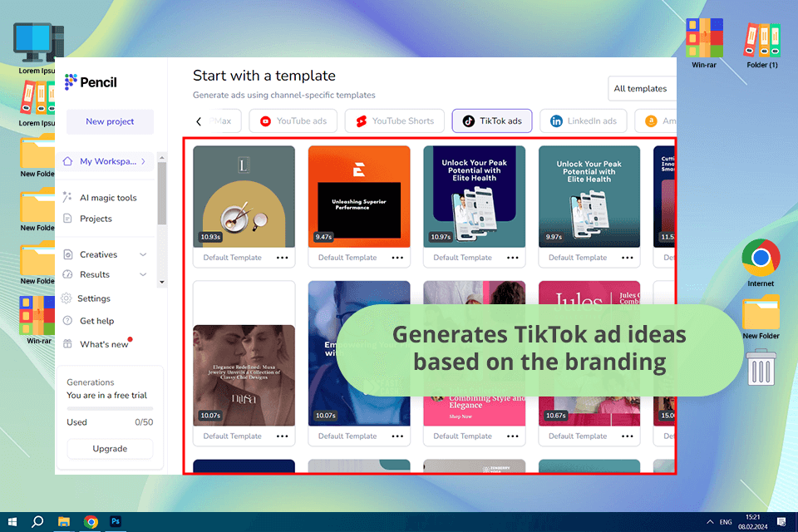
Task: Select the YouTube ads tab
Action: click(x=293, y=121)
